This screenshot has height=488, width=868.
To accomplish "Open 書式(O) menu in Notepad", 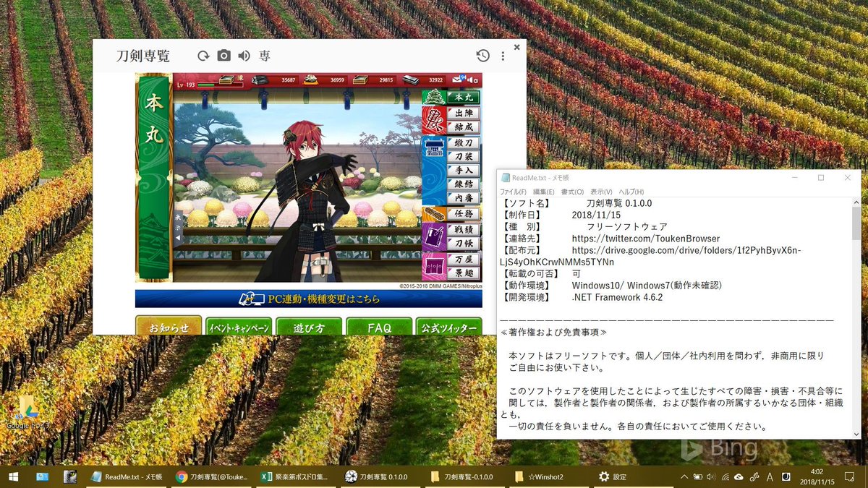I will (572, 192).
